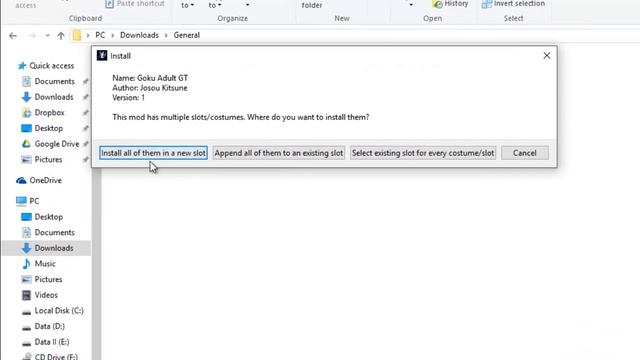640x360 pixels.
Task: Open Pictures under Quick access
Action: click(x=48, y=159)
